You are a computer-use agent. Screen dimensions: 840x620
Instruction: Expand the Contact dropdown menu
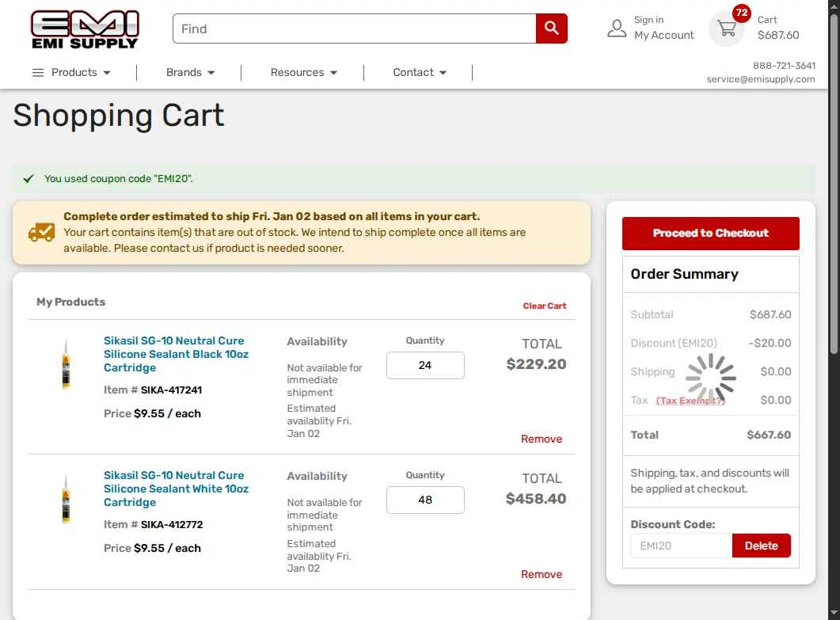420,72
